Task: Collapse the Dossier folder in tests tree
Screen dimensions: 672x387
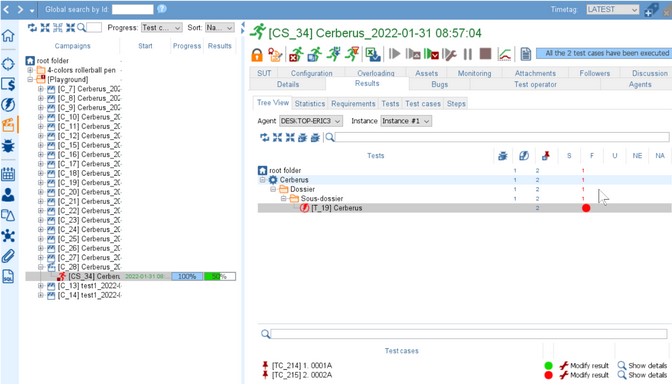Action: (x=273, y=189)
